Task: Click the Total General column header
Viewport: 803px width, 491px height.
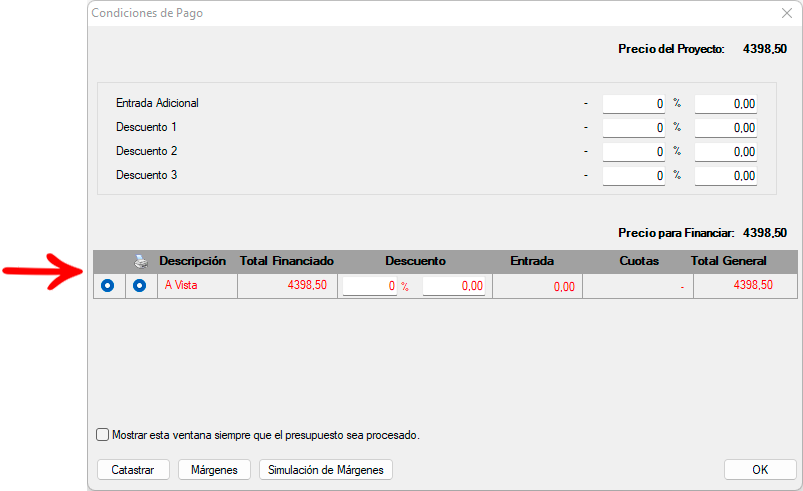Action: pyautogui.click(x=728, y=261)
